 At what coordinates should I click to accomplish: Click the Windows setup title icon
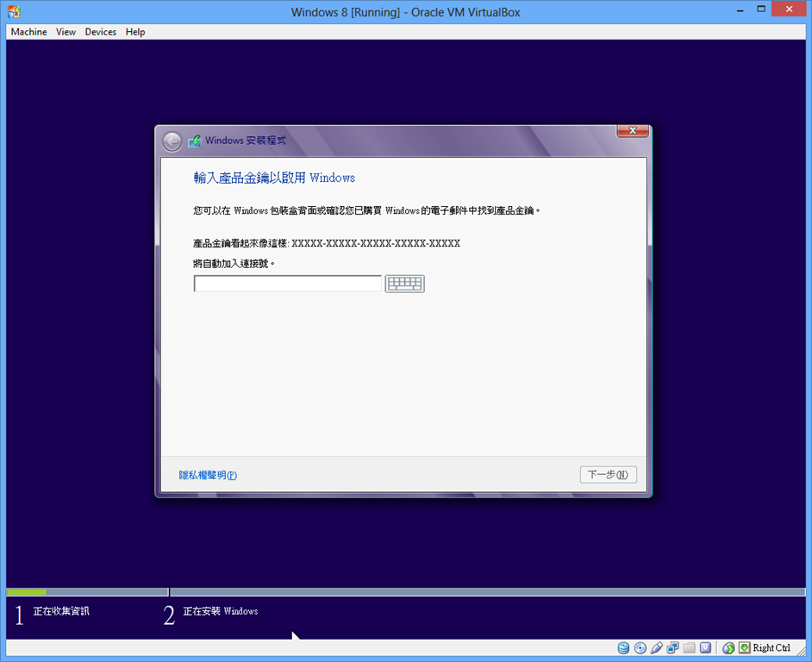[x=195, y=141]
